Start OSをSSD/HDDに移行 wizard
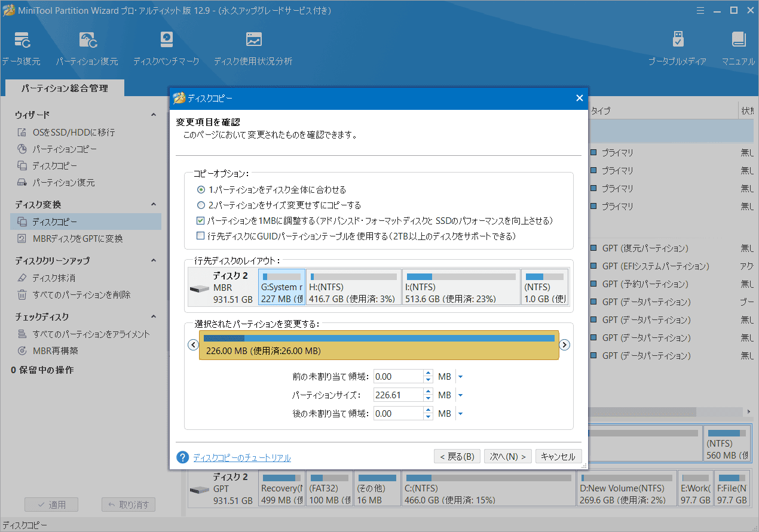Screen dimensions: 759x532 pyautogui.click(x=74, y=132)
